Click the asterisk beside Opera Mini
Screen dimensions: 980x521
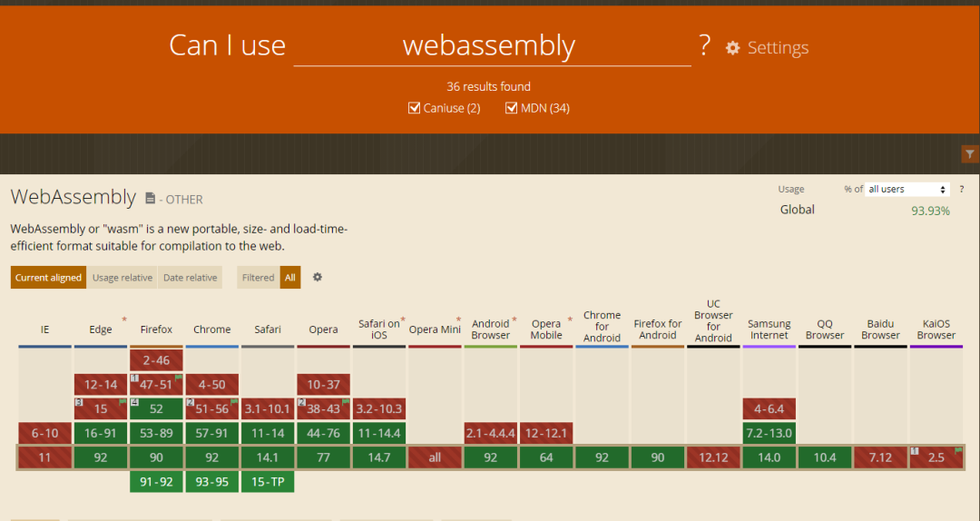click(x=458, y=319)
